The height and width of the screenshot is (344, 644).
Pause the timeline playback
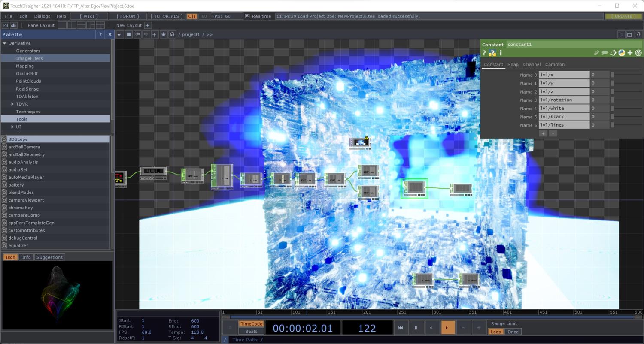[416, 328]
